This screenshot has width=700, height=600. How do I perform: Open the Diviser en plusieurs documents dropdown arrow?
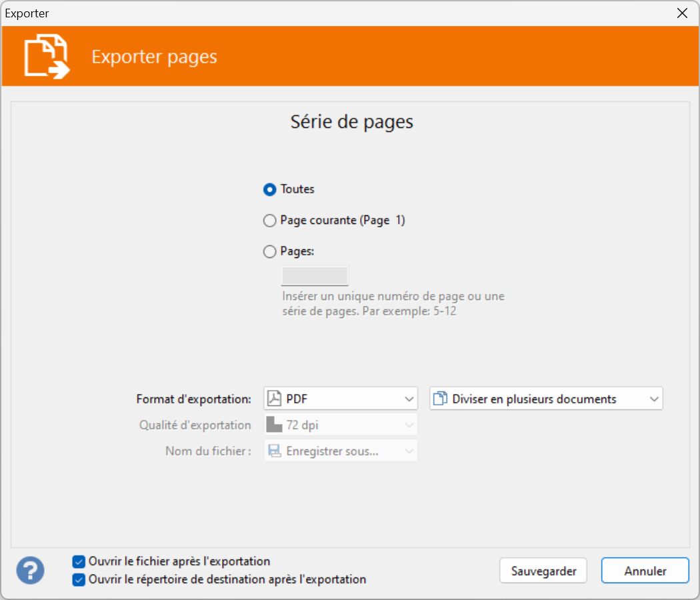click(x=653, y=399)
